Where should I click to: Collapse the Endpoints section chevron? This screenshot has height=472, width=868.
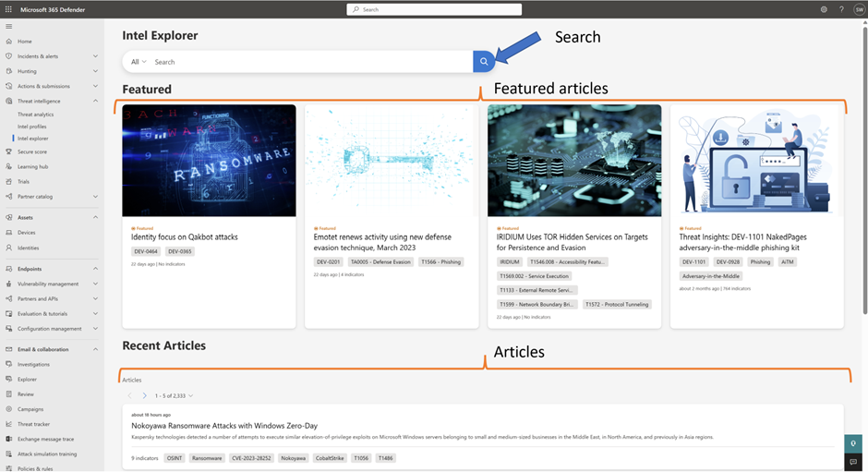[x=95, y=269]
